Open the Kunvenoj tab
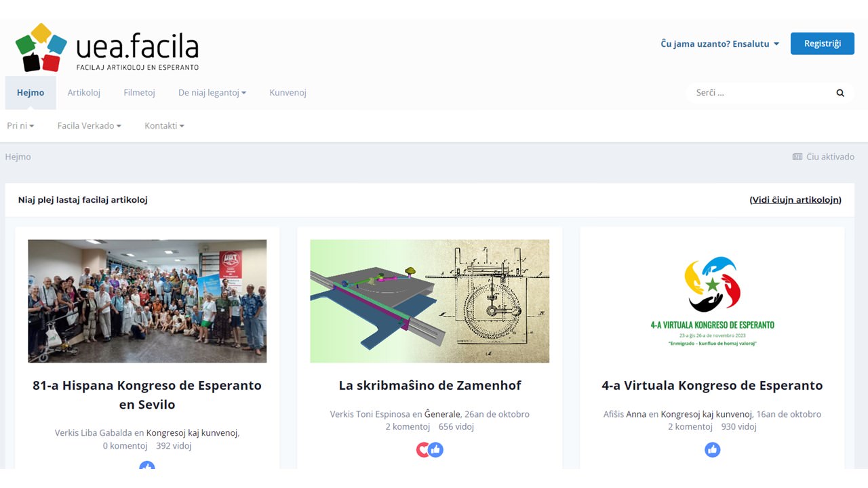The image size is (868, 488). click(288, 93)
